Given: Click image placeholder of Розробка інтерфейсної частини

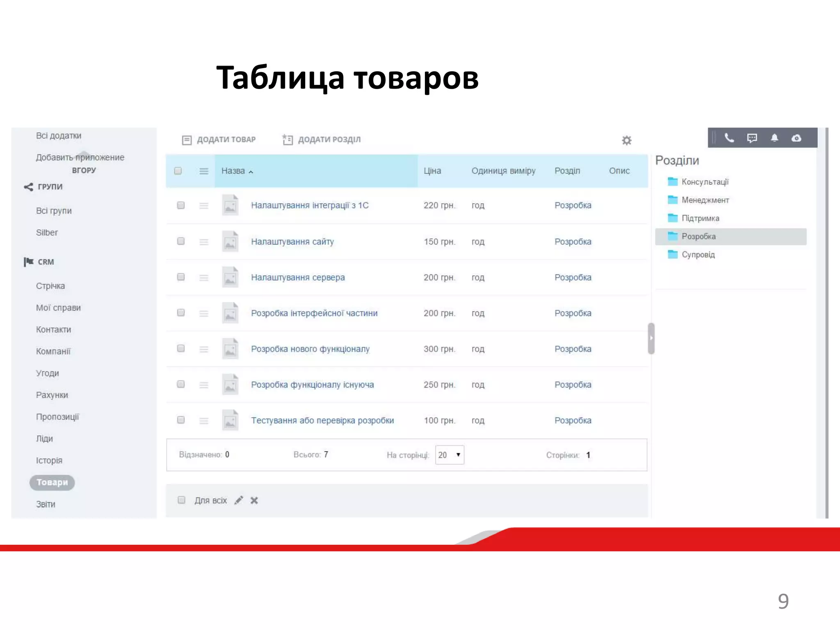Looking at the screenshot, I should tap(230, 313).
